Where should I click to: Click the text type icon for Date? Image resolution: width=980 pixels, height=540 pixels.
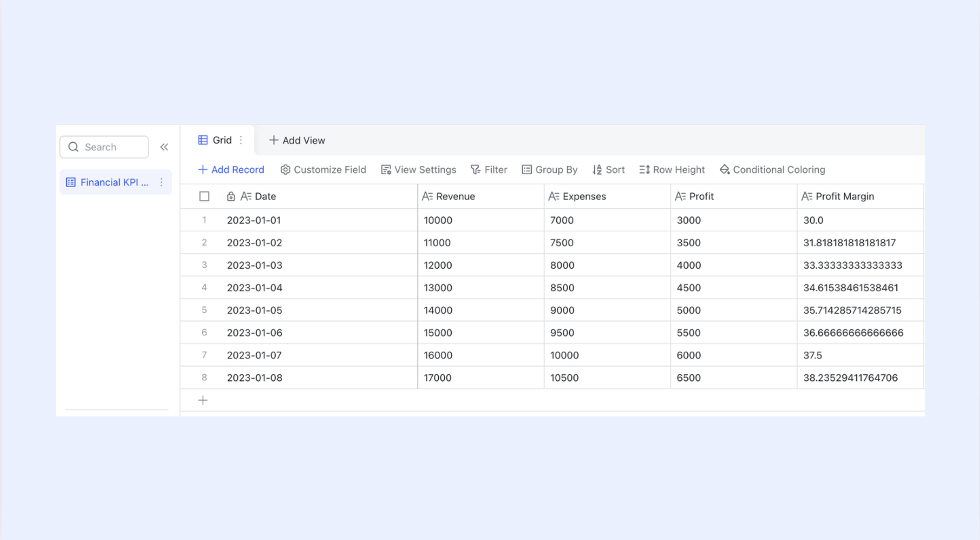pos(246,196)
